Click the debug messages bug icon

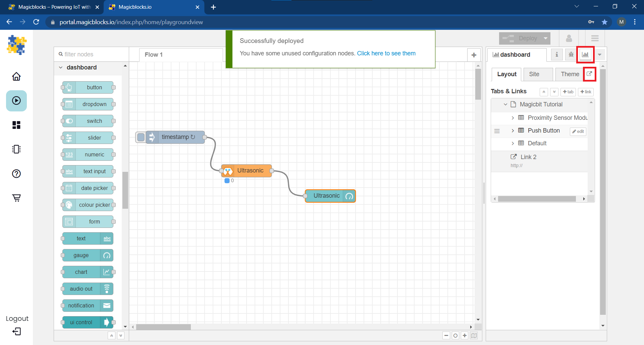click(571, 55)
